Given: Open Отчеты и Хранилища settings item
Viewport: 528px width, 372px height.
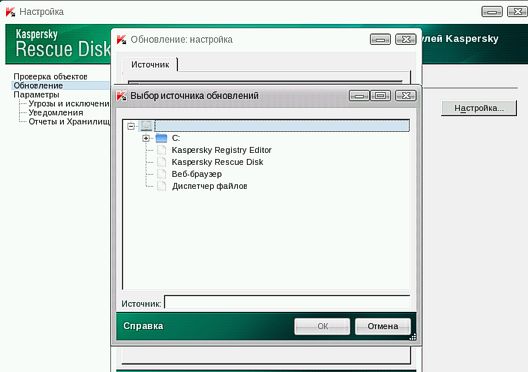Looking at the screenshot, I should (x=69, y=122).
